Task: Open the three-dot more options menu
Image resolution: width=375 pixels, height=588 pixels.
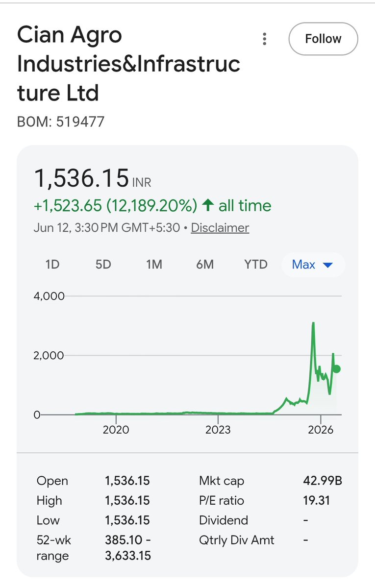Action: click(265, 39)
